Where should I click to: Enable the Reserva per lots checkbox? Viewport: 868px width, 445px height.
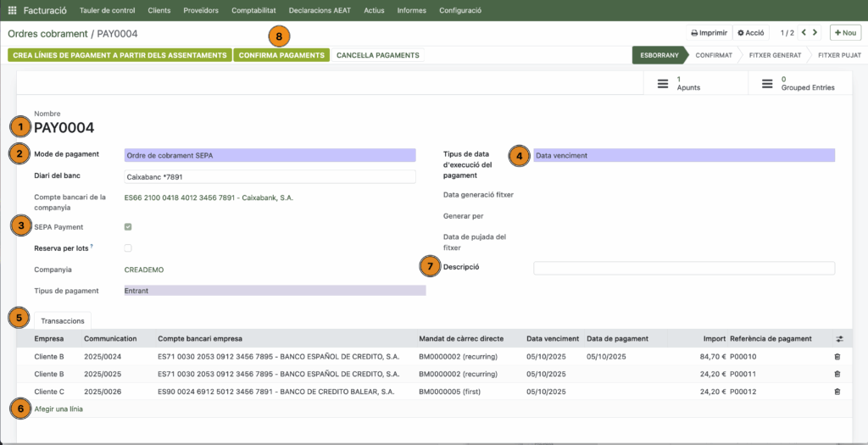(x=128, y=248)
